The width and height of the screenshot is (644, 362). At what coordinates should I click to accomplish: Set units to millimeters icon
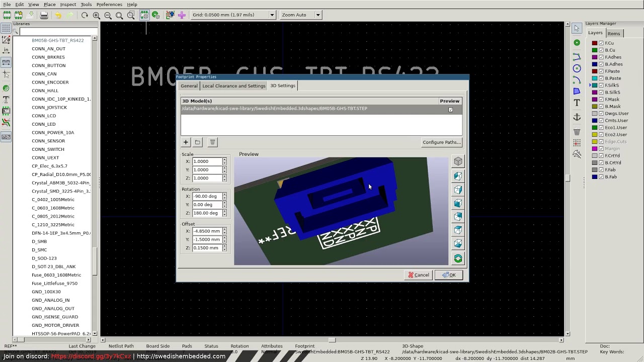[x=6, y=62]
